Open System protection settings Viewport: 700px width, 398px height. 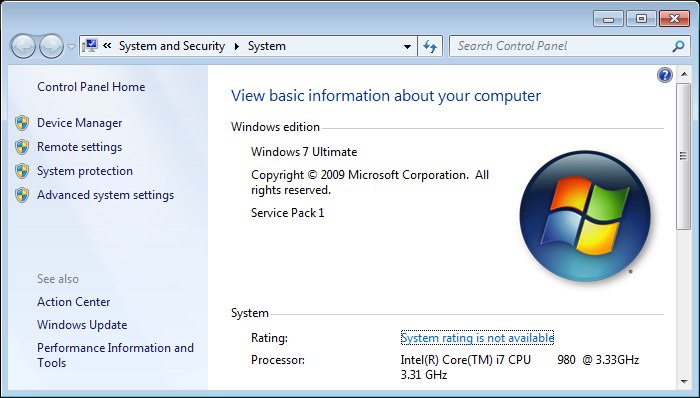pyautogui.click(x=85, y=171)
